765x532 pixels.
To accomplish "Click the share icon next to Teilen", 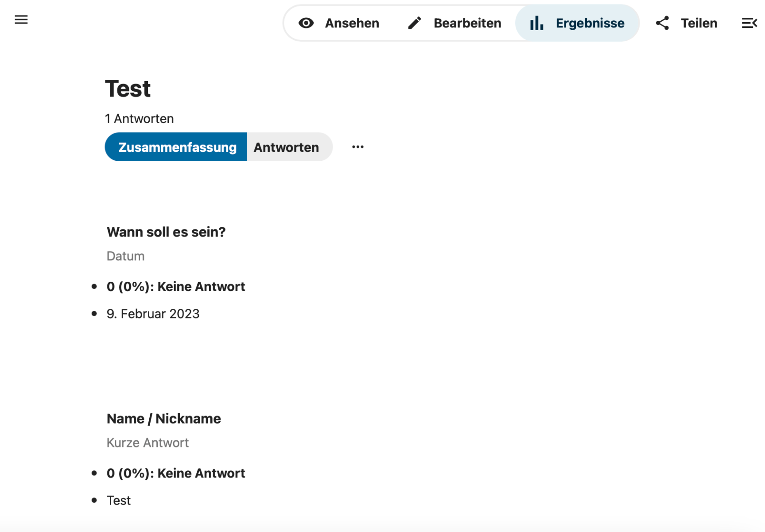I will (x=662, y=23).
